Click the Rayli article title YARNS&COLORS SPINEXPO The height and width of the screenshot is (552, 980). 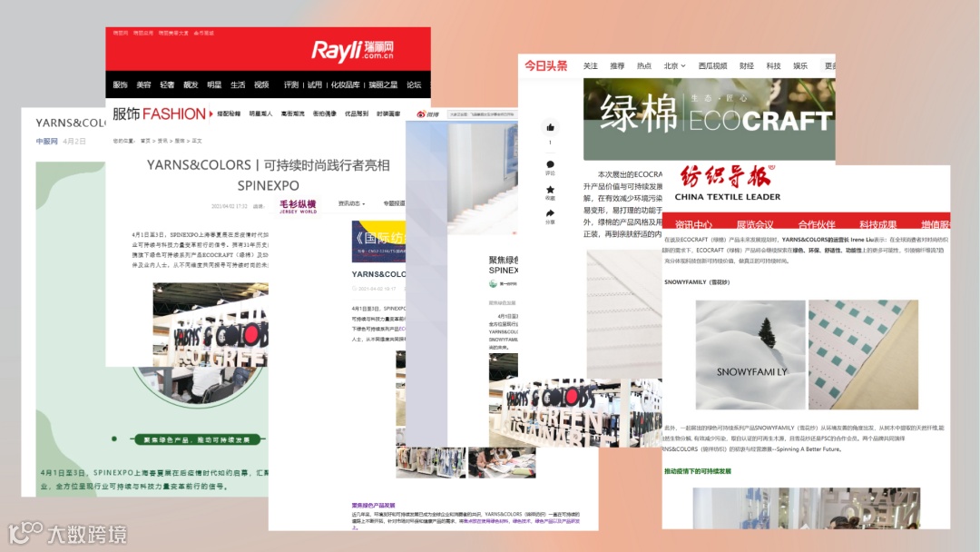click(x=268, y=175)
